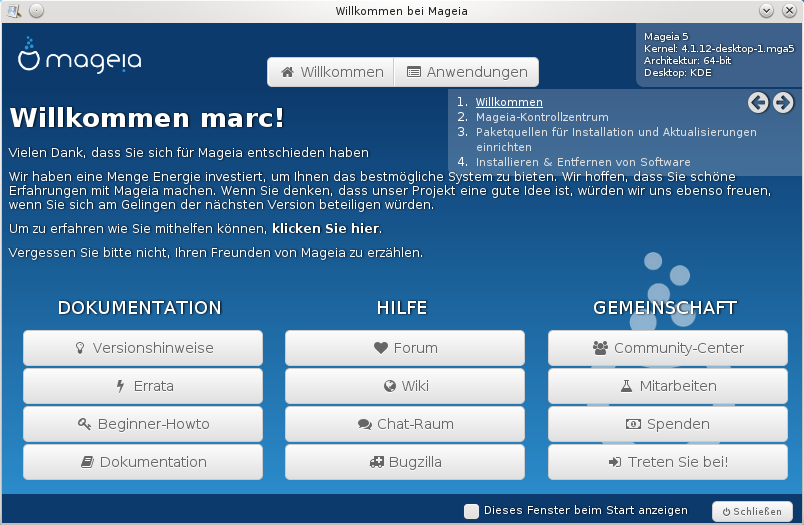Click the Mitarbeiten button

tap(668, 386)
